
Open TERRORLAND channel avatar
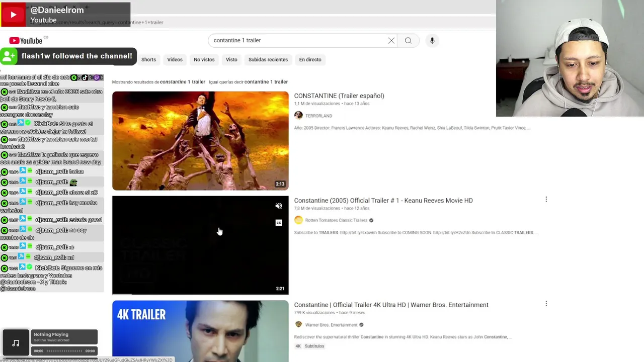[x=298, y=116]
